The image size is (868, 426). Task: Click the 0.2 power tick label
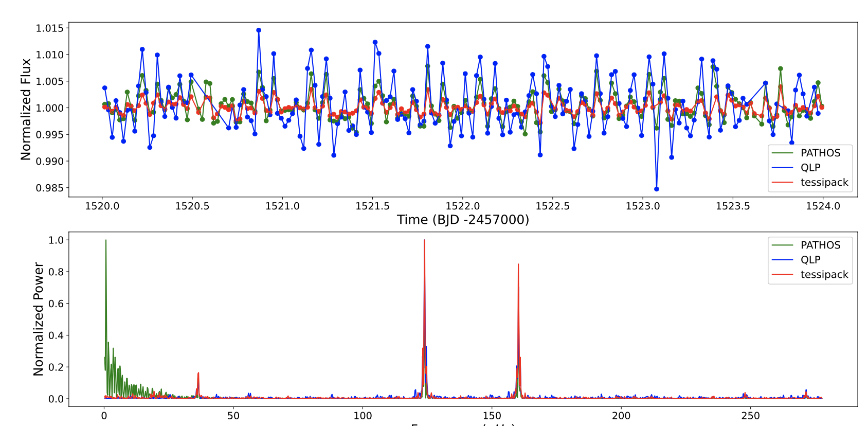(56, 367)
